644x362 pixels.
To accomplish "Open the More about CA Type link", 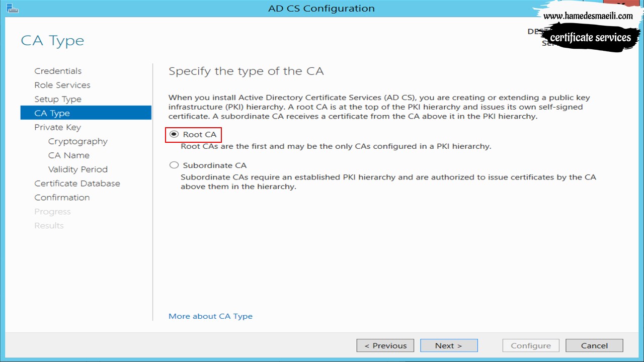I will click(x=210, y=316).
